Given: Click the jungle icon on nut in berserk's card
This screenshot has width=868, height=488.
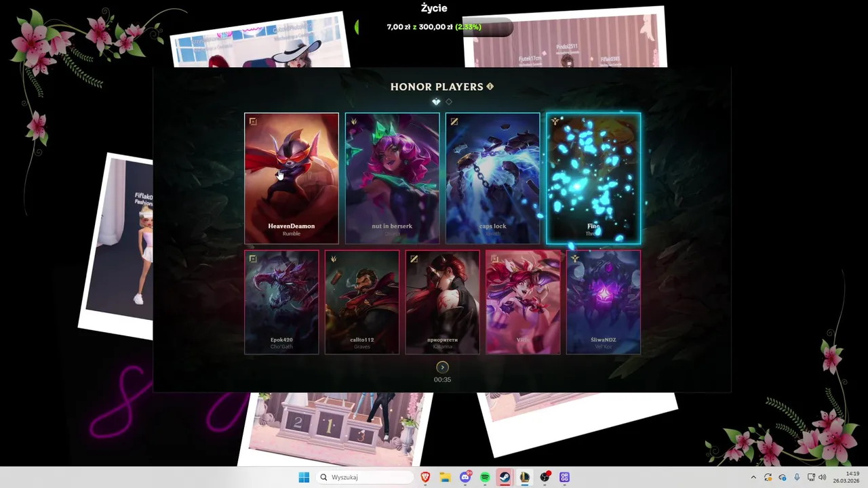Looking at the screenshot, I should click(353, 122).
